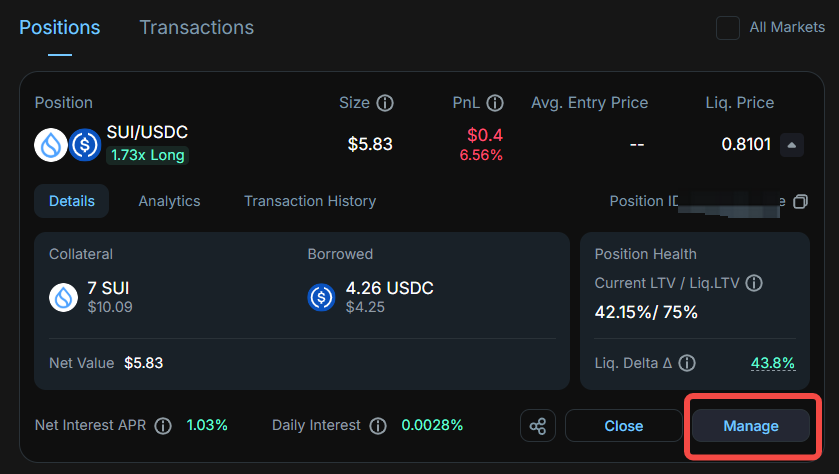Screen dimensions: 839x474
Task: Click the USDC borrowed token icon
Action: coord(322,297)
